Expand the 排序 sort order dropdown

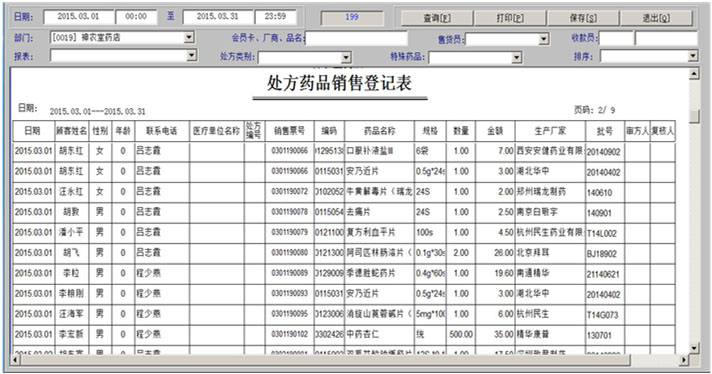click(692, 56)
